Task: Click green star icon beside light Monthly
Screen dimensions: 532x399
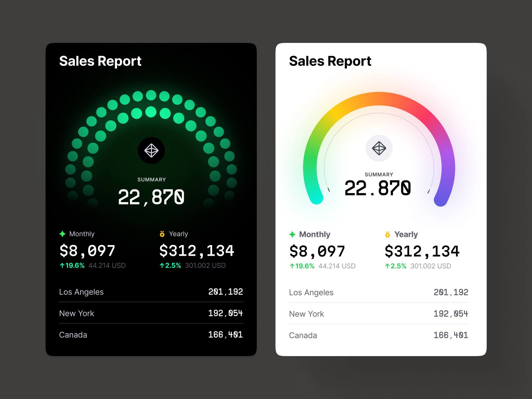Action: 292,234
